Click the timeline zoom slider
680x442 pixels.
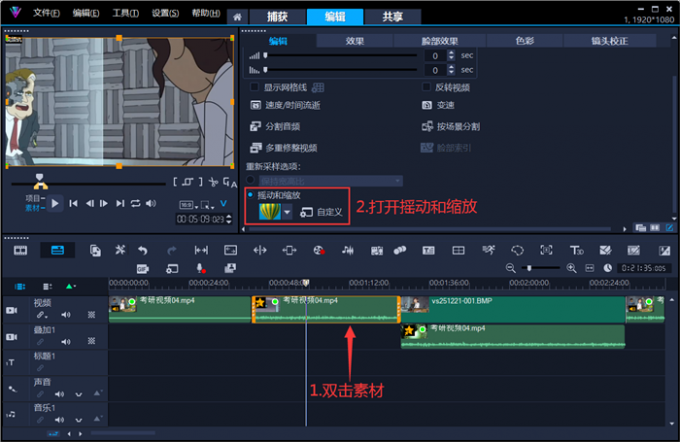(540, 268)
